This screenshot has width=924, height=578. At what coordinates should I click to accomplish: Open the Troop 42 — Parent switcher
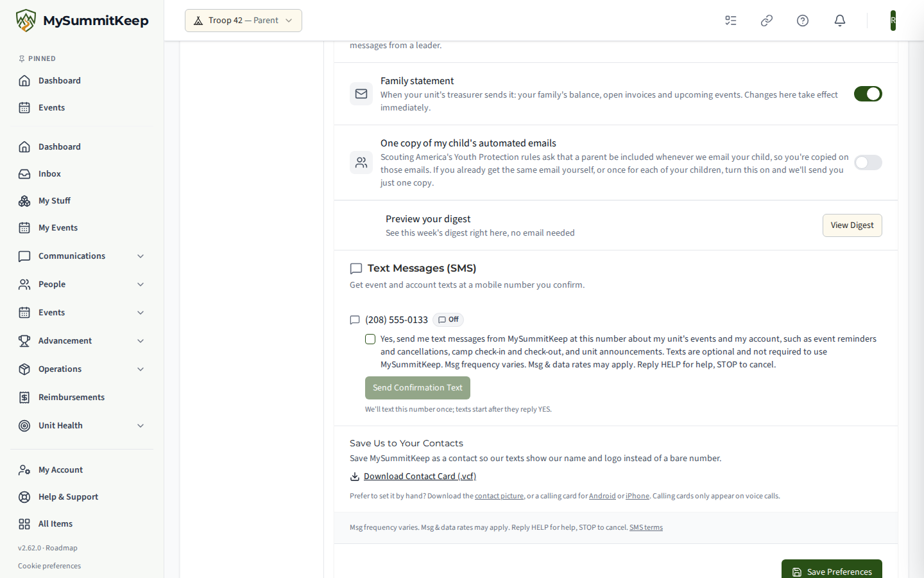[x=243, y=21]
